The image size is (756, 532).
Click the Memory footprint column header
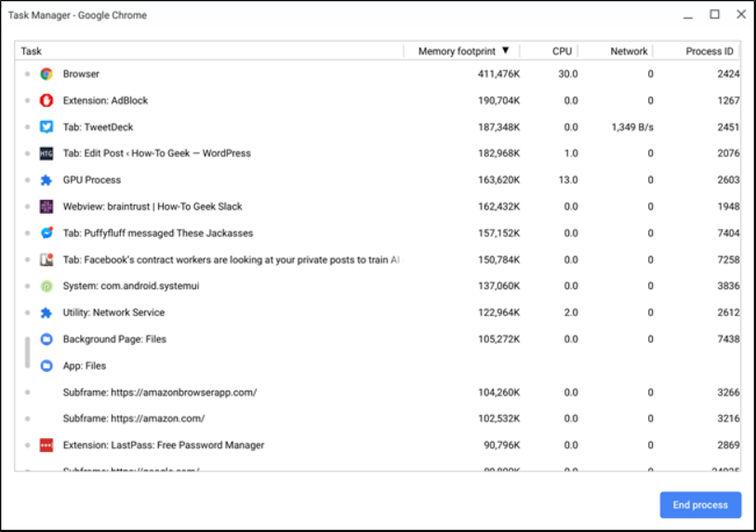point(461,51)
